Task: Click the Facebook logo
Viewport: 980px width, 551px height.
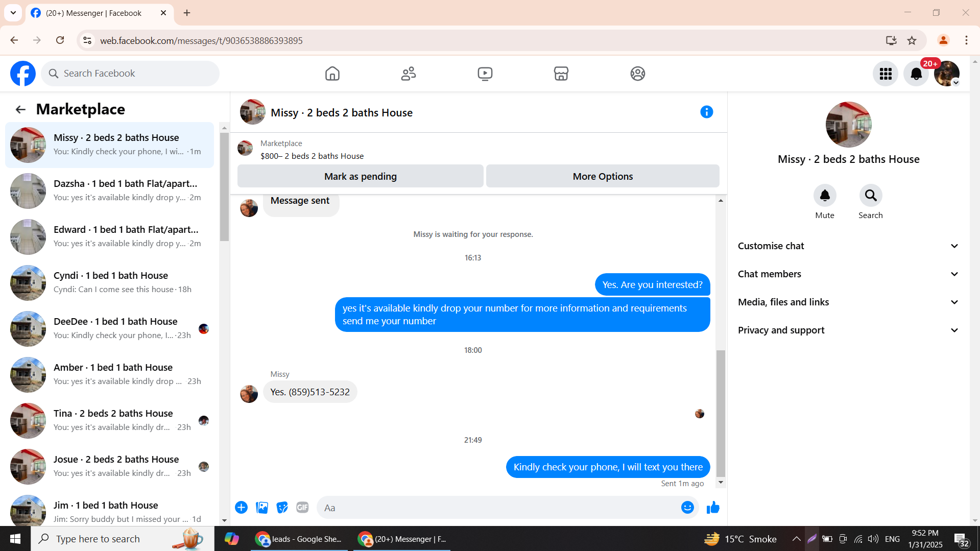Action: [x=23, y=74]
